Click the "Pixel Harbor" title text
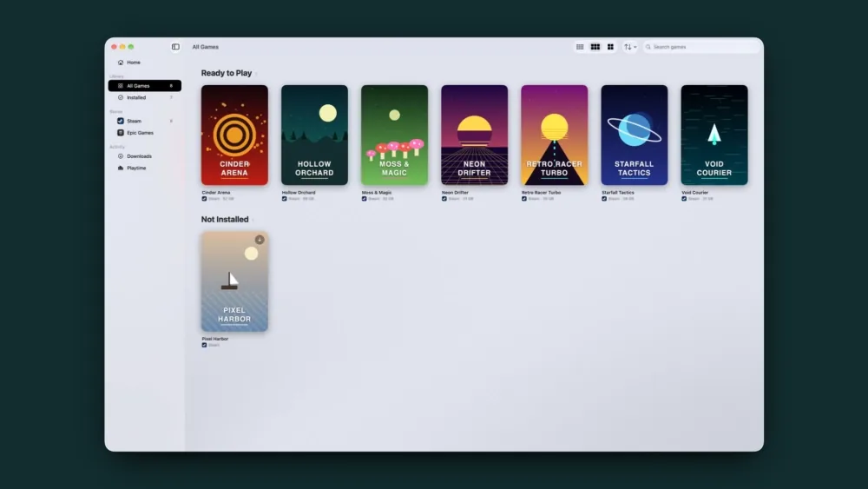The image size is (868, 489). [214, 339]
